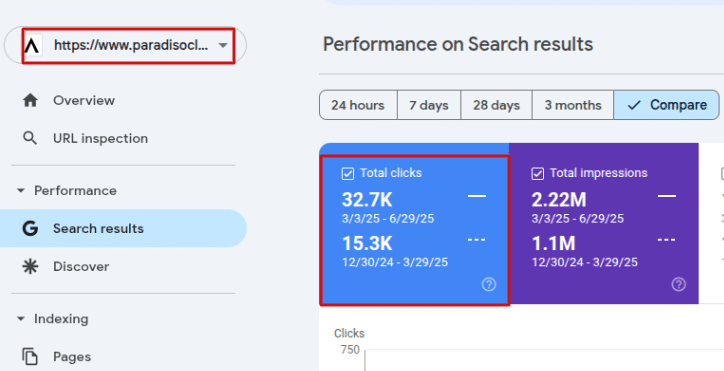This screenshot has height=371, width=724.
Task: Click the property logo icon in selector
Action: click(x=32, y=45)
